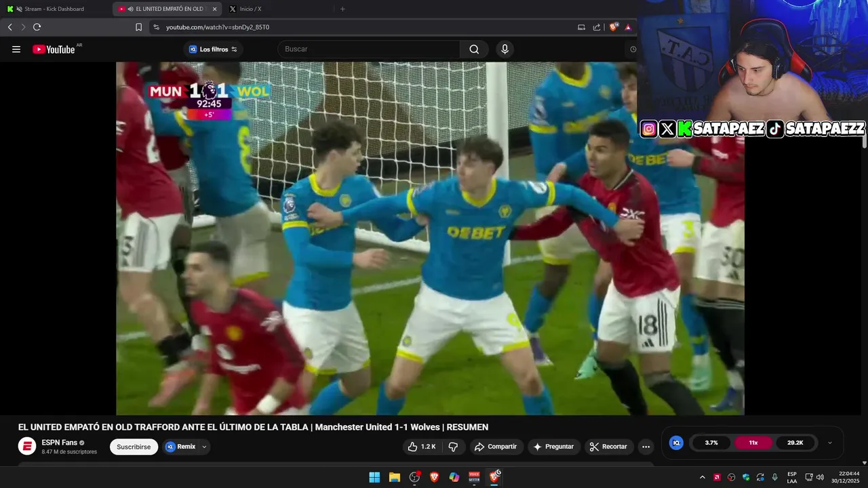Viewport: 868px width, 488px height.
Task: Show hidden system tray icons
Action: [702, 477]
